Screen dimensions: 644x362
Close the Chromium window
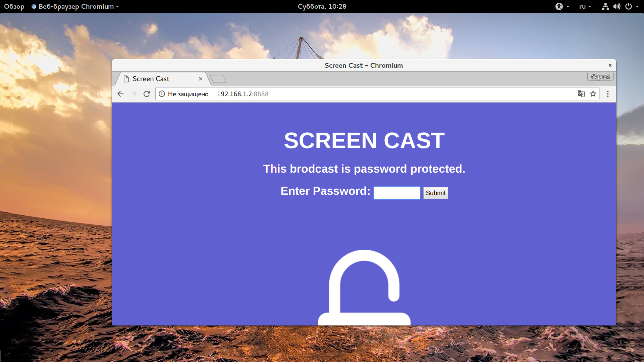click(610, 65)
